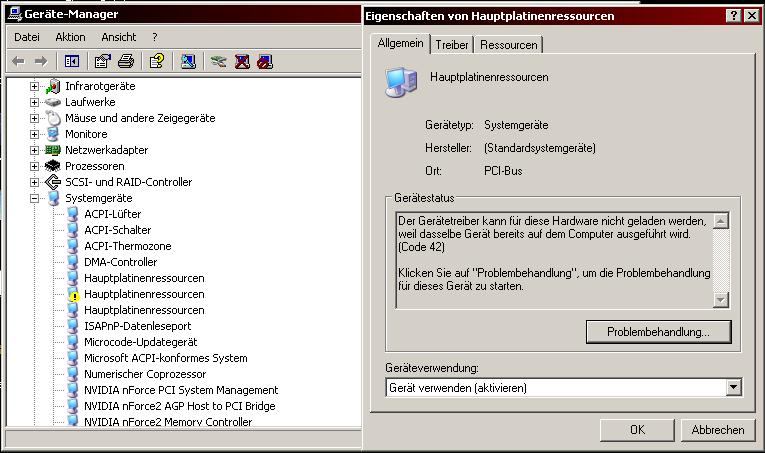Click the dialog's title bar help ? button
This screenshot has height=453, width=765.
[733, 16]
